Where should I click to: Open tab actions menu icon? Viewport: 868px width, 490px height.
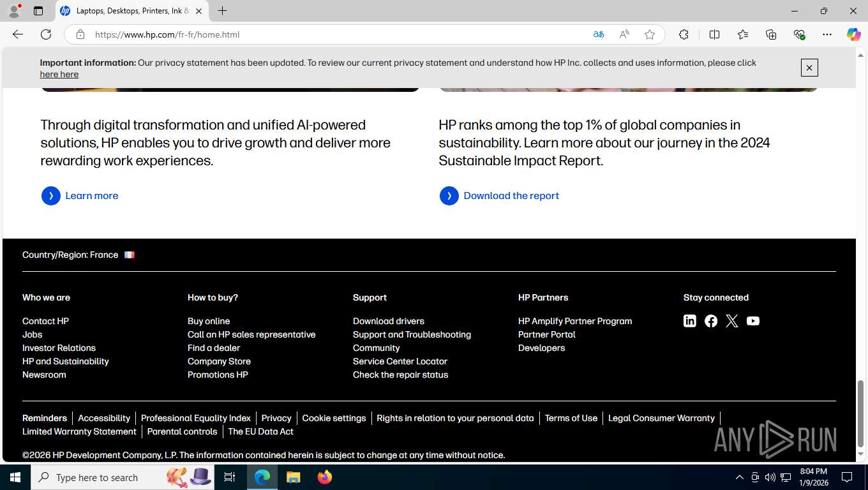pyautogui.click(x=38, y=11)
